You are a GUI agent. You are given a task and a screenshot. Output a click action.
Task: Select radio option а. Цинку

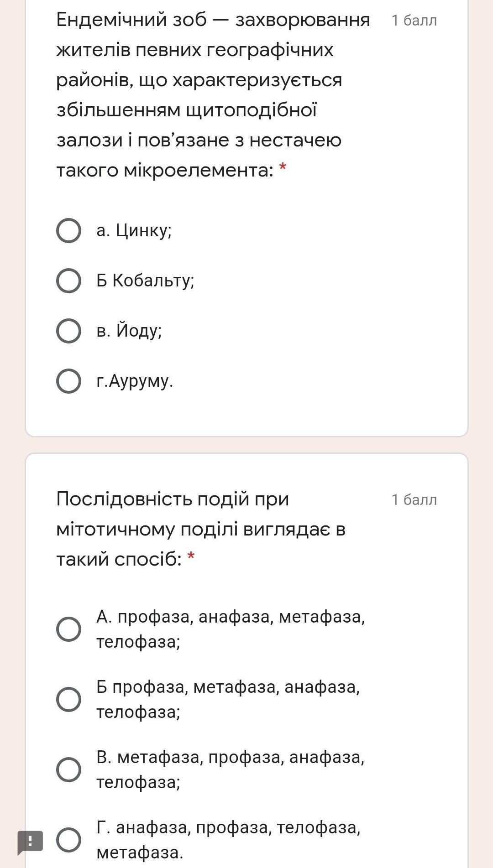[x=68, y=230]
